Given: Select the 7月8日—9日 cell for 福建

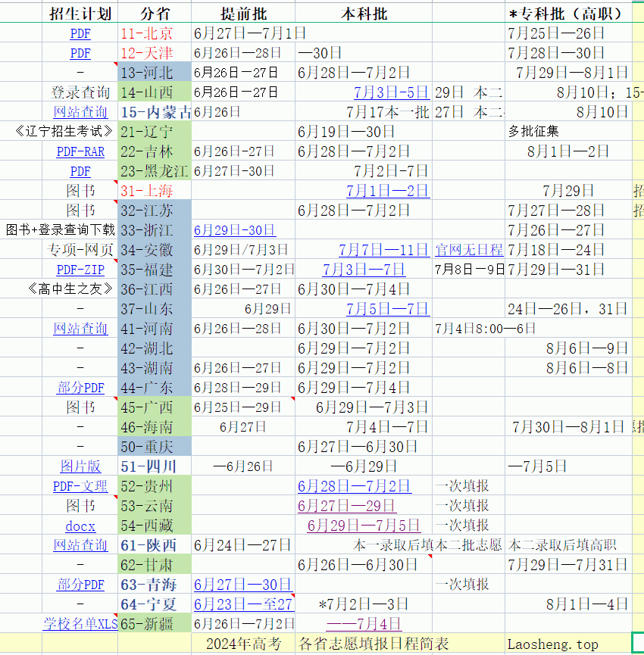Looking at the screenshot, I should (x=469, y=270).
